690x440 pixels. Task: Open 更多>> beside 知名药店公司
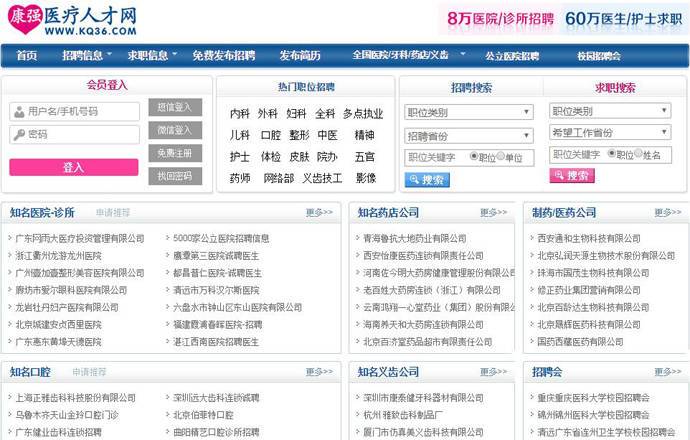click(x=493, y=212)
